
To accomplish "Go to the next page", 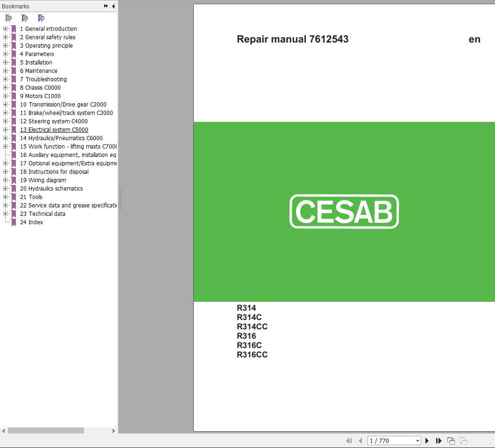I will coord(427,441).
